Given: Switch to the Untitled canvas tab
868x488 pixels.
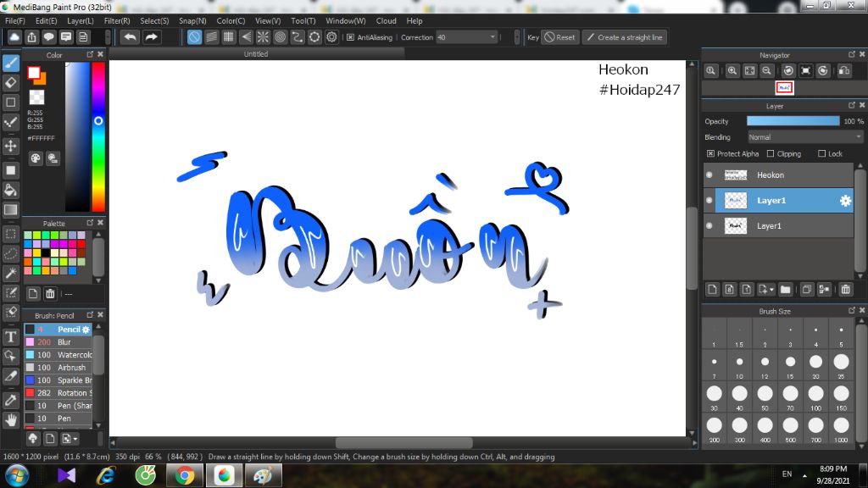Looking at the screenshot, I should (x=256, y=53).
